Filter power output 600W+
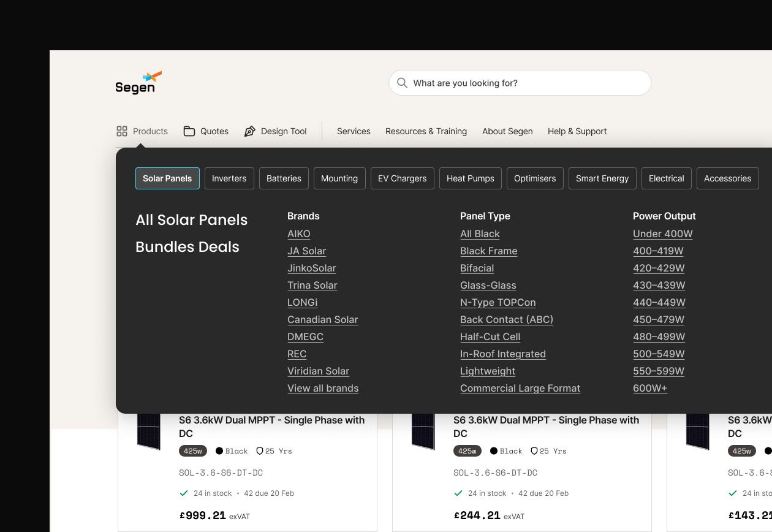This screenshot has width=772, height=532. (x=650, y=388)
